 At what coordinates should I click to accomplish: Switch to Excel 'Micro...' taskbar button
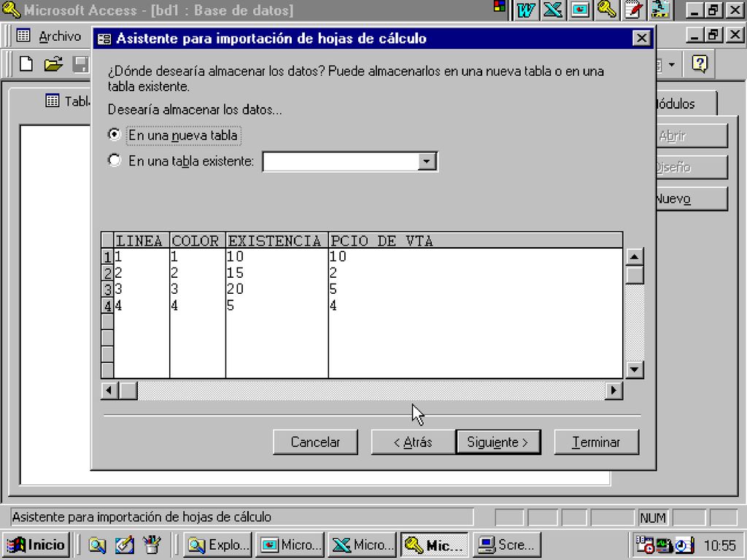coord(362,545)
